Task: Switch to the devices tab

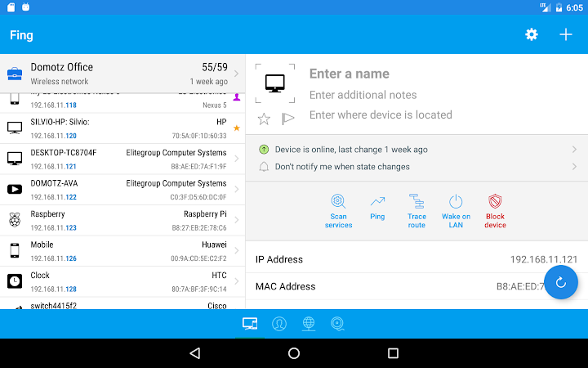Action: (250, 324)
